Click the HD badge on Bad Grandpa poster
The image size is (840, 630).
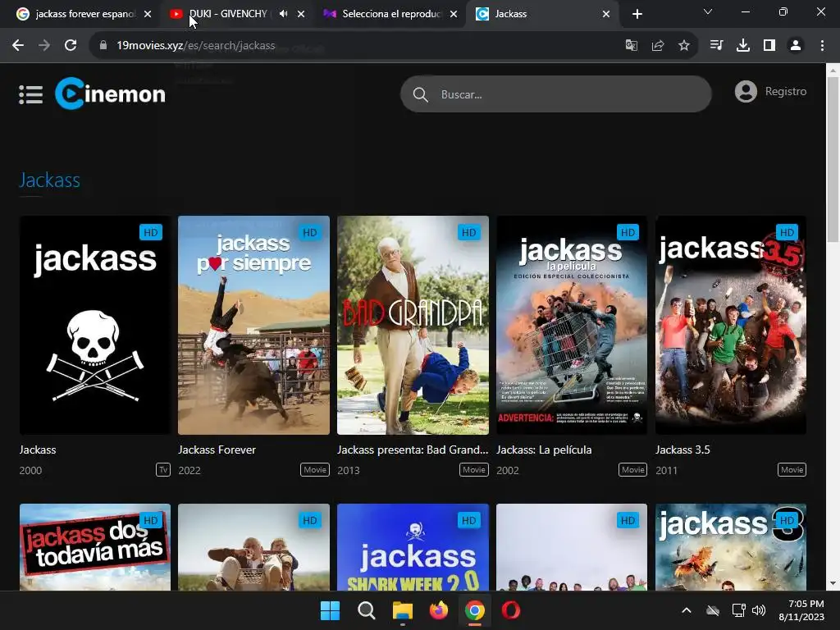(468, 232)
